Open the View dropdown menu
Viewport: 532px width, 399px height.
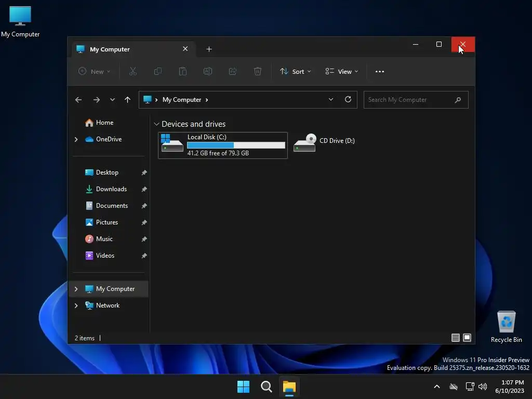coord(342,72)
